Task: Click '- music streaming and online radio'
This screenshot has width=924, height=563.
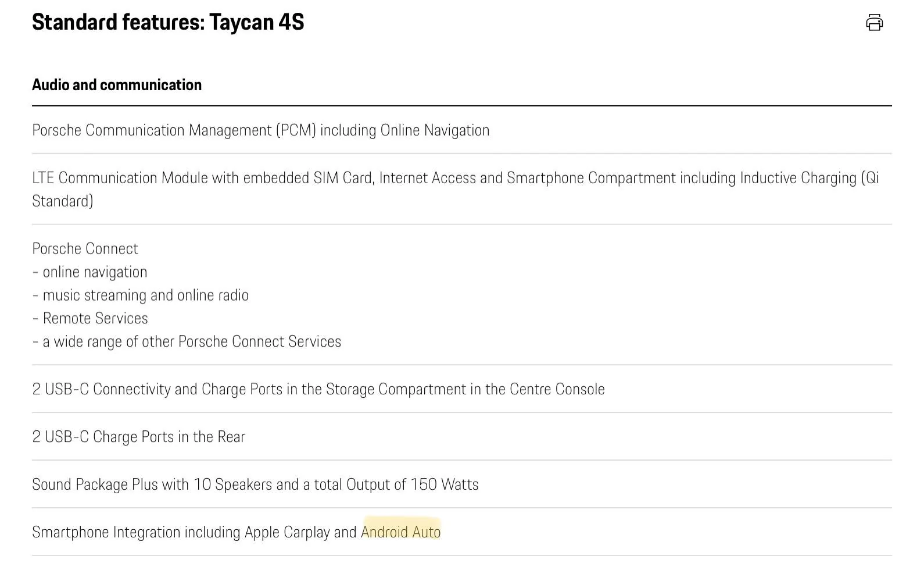Action: 141,295
